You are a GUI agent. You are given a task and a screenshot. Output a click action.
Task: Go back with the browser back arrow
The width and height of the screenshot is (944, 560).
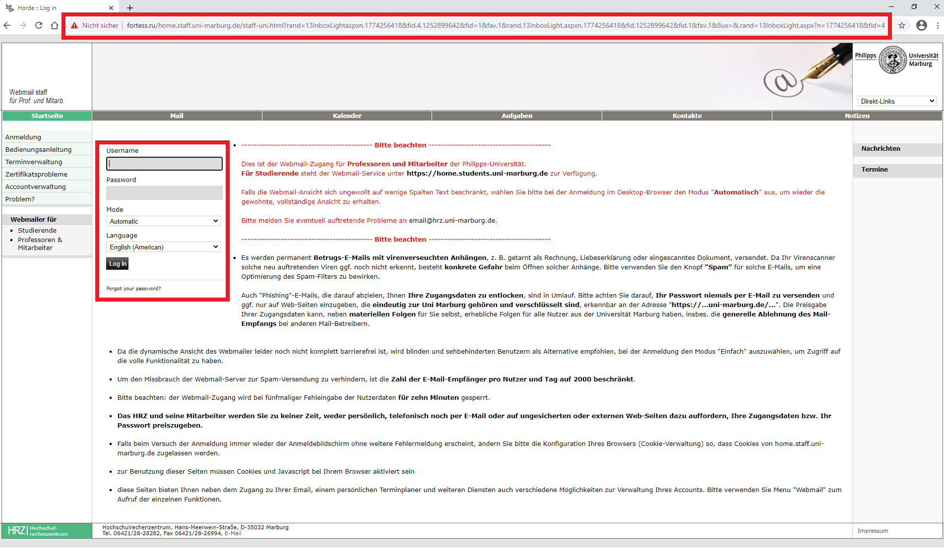[7, 25]
